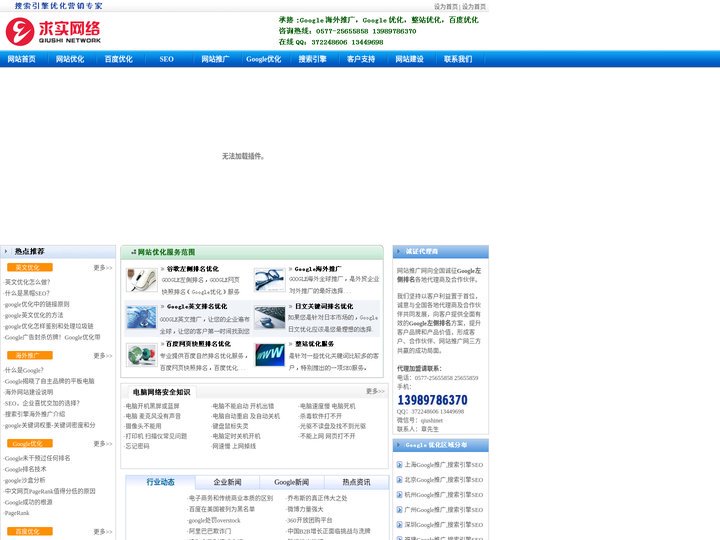The image size is (720, 540).
Task: Click icon beside 深圳Google推广_搜索引擎SEO
Action: 399,524
